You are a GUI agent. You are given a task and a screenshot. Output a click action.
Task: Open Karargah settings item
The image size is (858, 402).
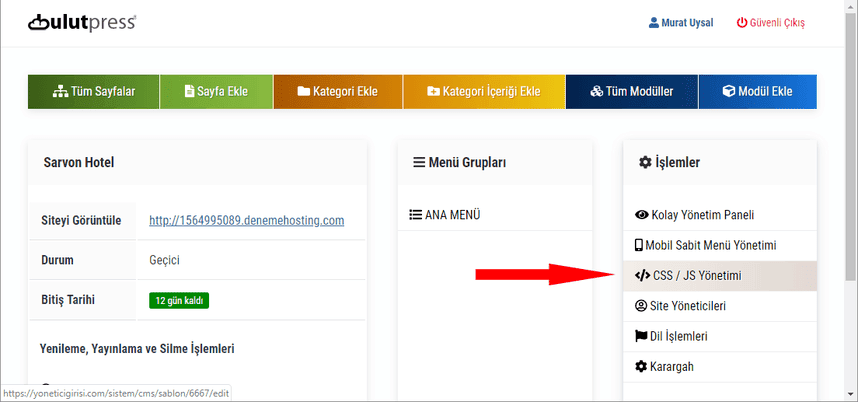664,366
